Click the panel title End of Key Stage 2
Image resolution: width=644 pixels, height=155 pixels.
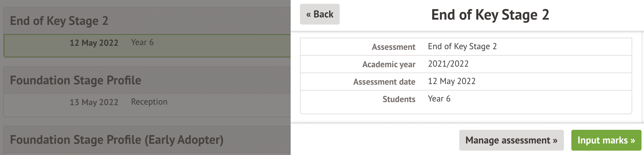point(490,15)
